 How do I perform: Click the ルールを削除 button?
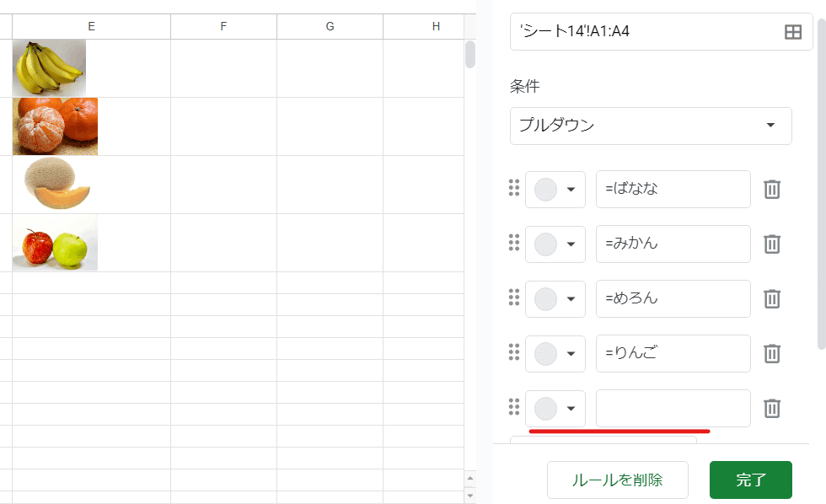pos(617,480)
